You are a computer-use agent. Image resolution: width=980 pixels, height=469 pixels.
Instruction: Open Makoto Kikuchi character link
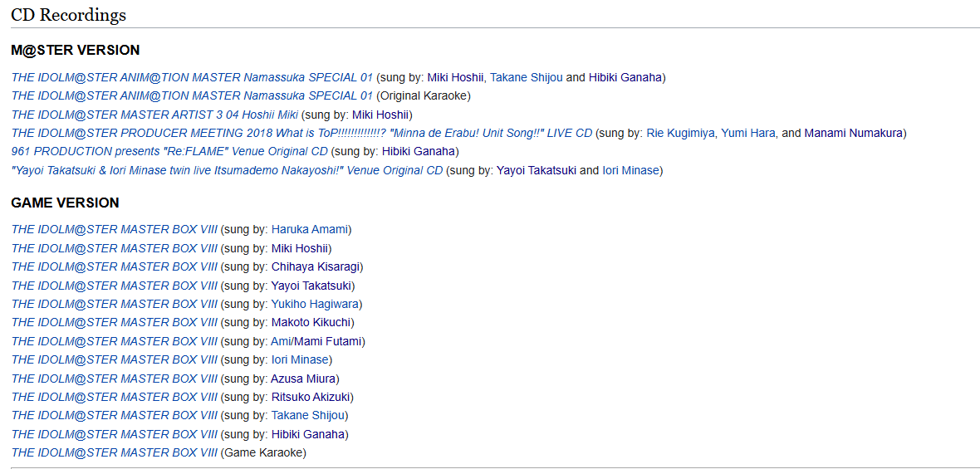[x=311, y=322]
